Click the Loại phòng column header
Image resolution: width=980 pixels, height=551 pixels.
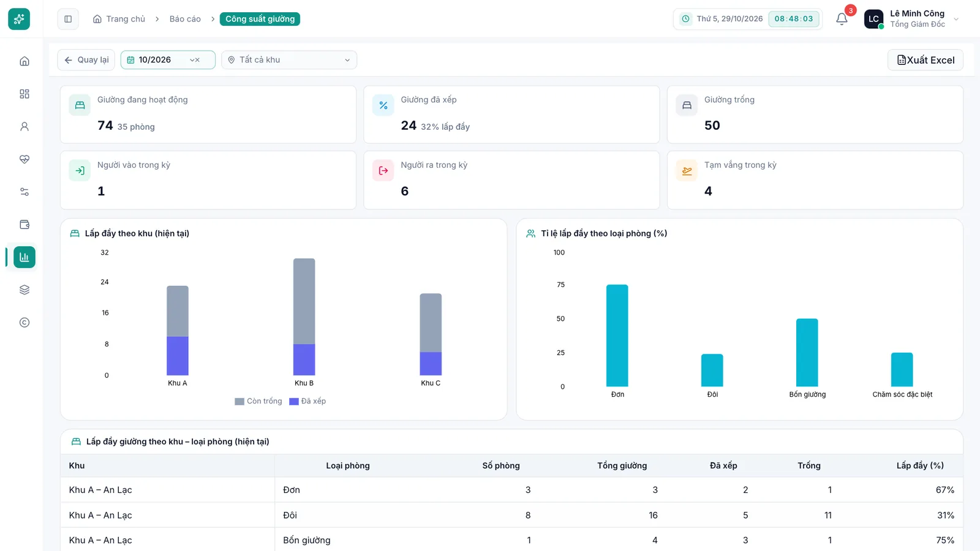(x=348, y=466)
